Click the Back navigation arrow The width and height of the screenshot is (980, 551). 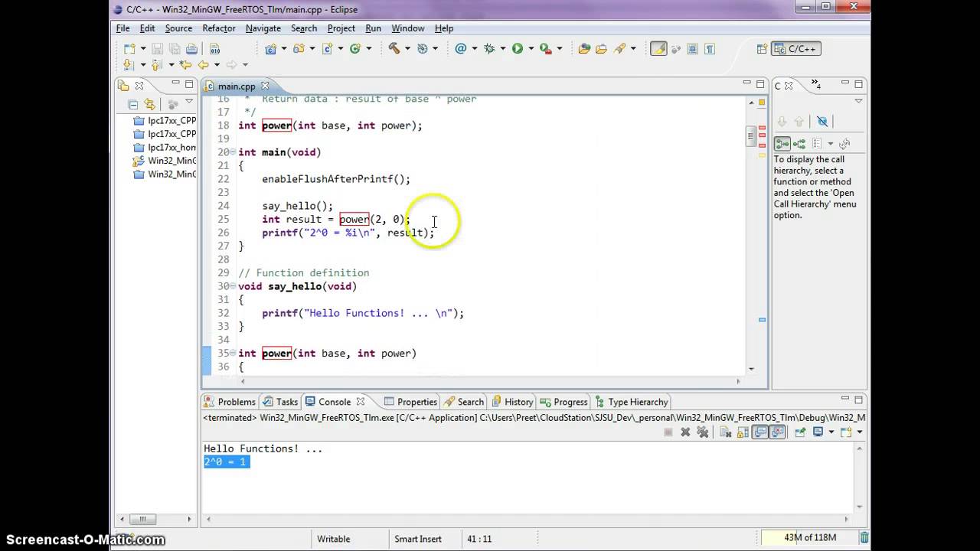click(203, 65)
